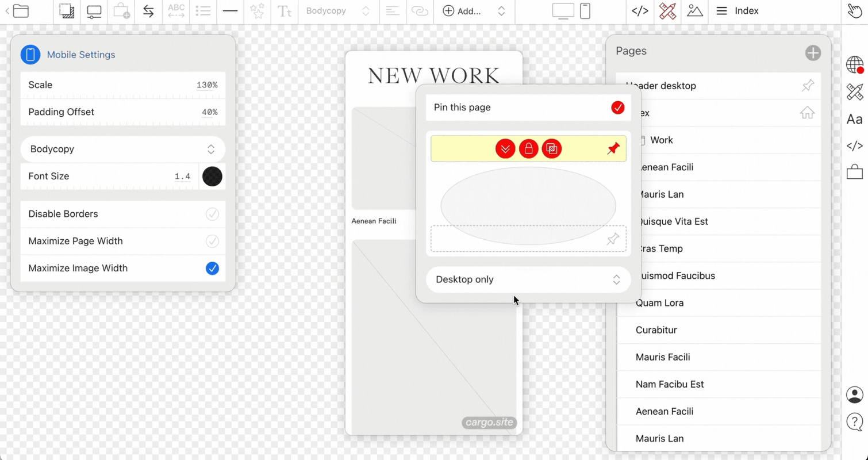Screen dimensions: 868x460
Task: Open the help speech bubble icon
Action: [855, 422]
